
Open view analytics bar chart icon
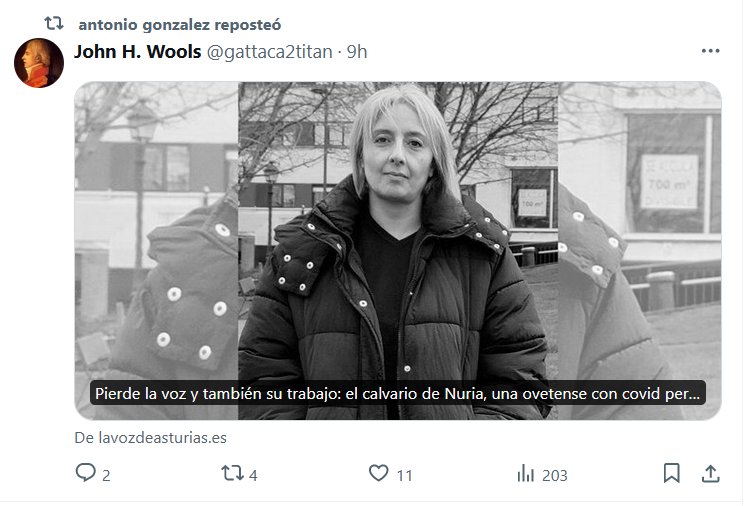click(x=526, y=473)
